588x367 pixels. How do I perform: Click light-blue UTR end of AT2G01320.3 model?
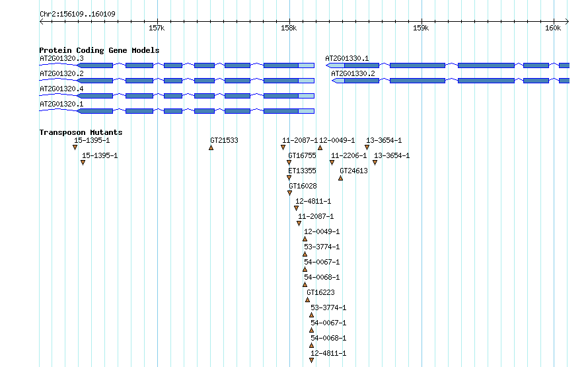click(307, 65)
